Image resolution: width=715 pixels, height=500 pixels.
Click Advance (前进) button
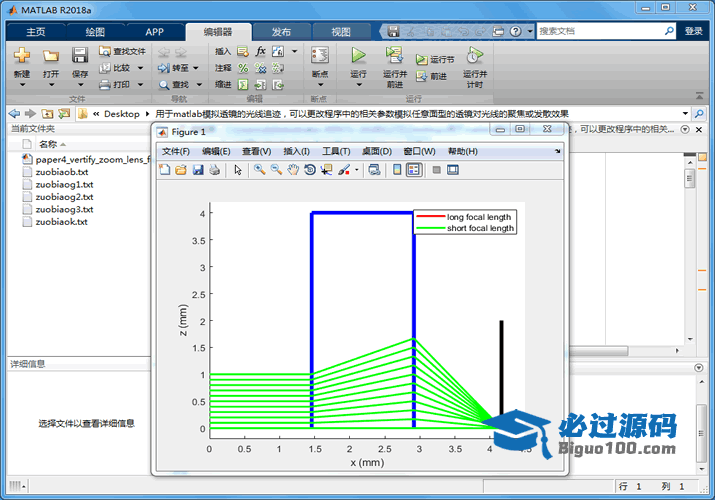(431, 76)
